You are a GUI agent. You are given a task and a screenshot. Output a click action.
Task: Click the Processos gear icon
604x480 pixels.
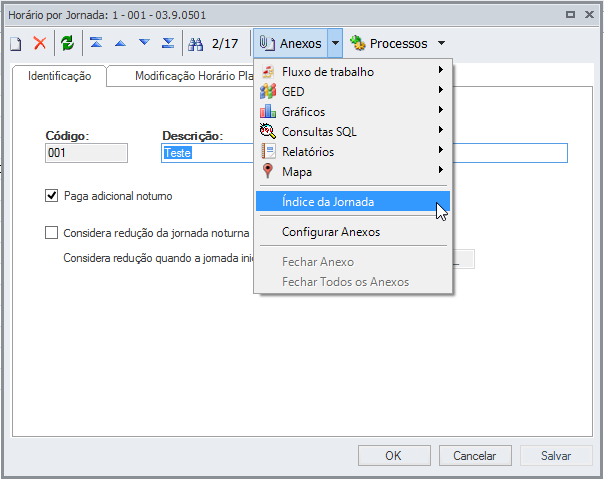click(357, 43)
